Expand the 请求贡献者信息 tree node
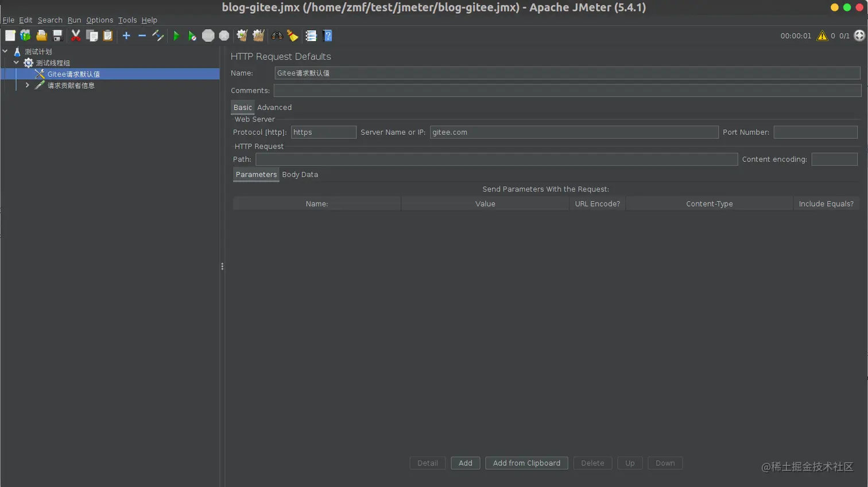 coord(27,85)
